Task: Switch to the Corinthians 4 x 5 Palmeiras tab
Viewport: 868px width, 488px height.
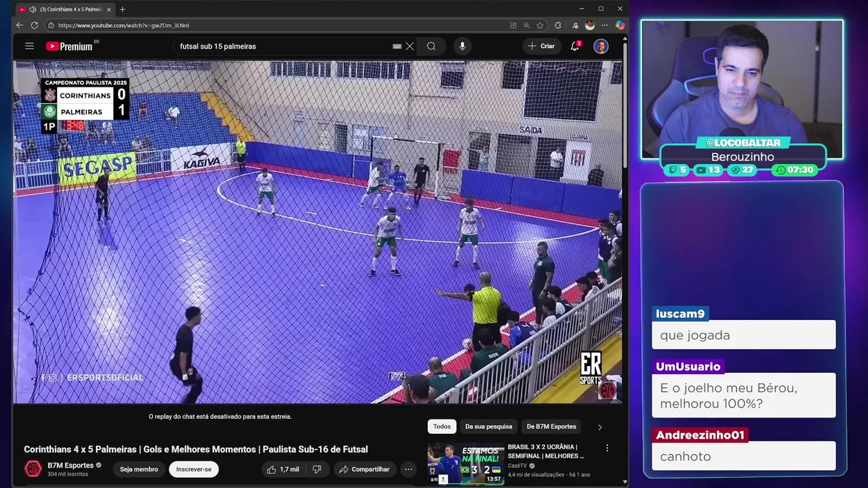Action: 66,9
